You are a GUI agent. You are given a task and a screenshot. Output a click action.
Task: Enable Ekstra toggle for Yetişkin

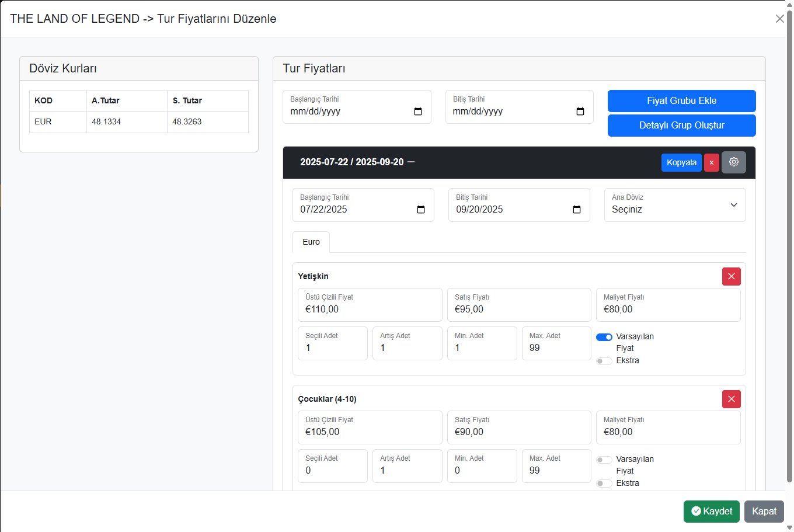[x=604, y=361]
